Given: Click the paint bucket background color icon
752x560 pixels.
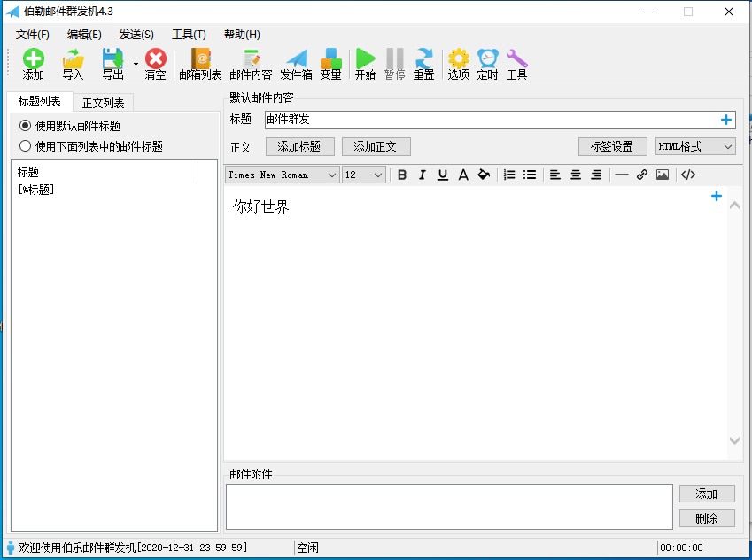Looking at the screenshot, I should coord(484,175).
